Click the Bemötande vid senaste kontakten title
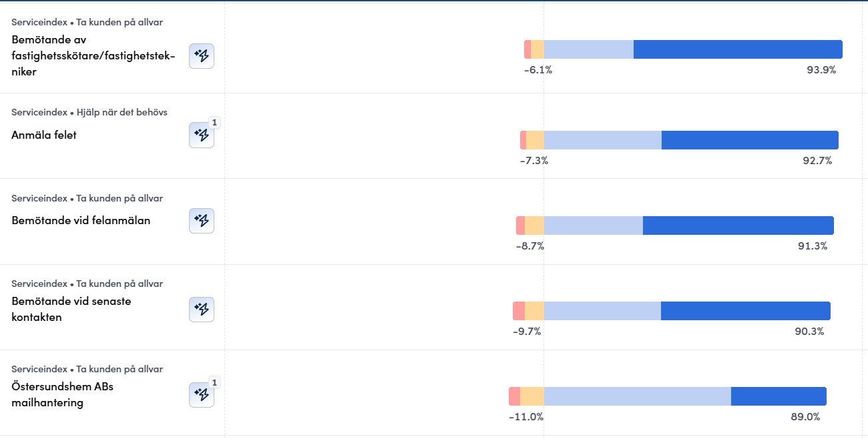Image resolution: width=868 pixels, height=439 pixels. (71, 309)
